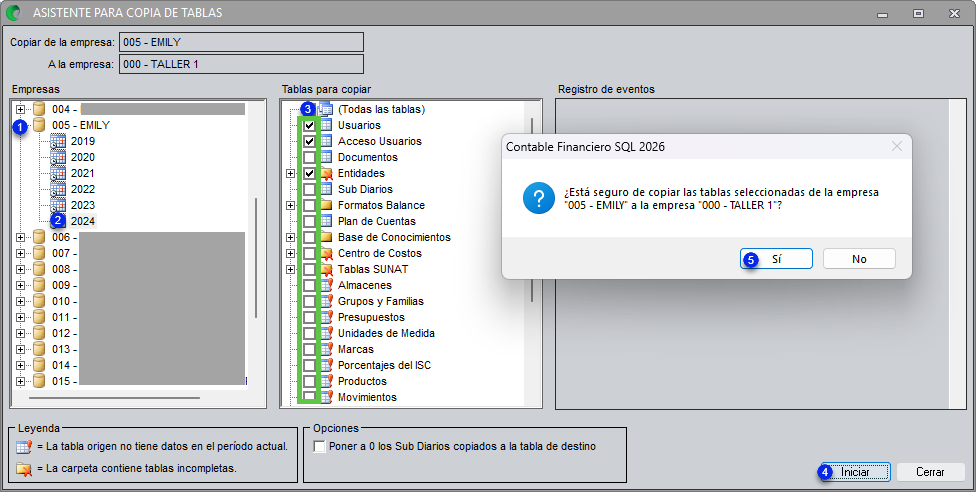This screenshot has width=976, height=492.
Task: Enable Poner a 0 los Sub Diarios option
Action: (320, 447)
